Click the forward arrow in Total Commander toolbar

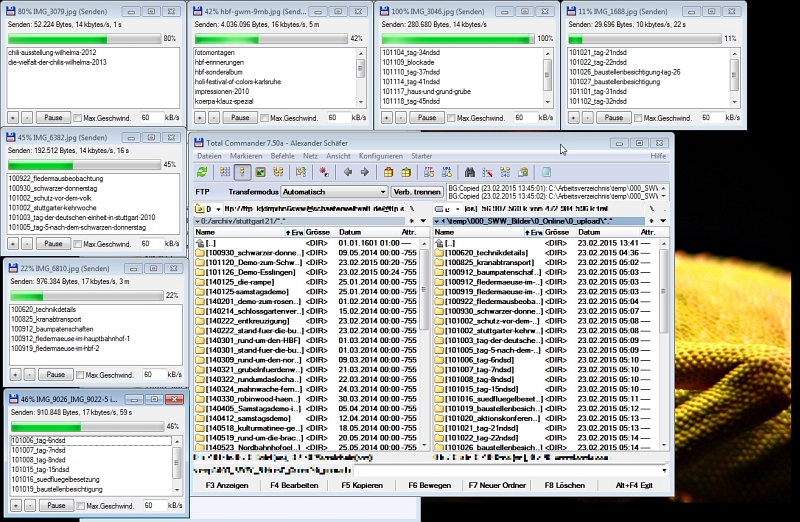[364, 172]
